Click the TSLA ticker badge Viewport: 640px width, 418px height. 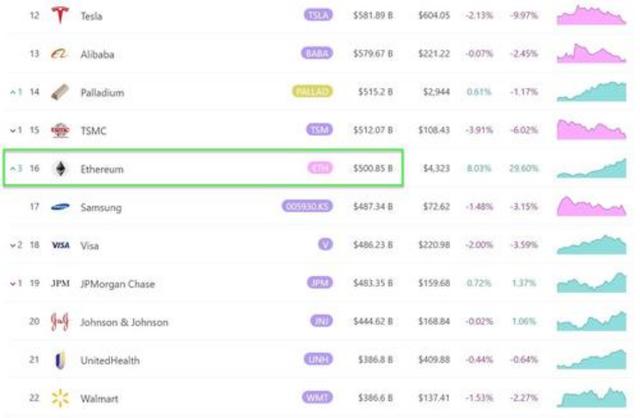coord(318,16)
